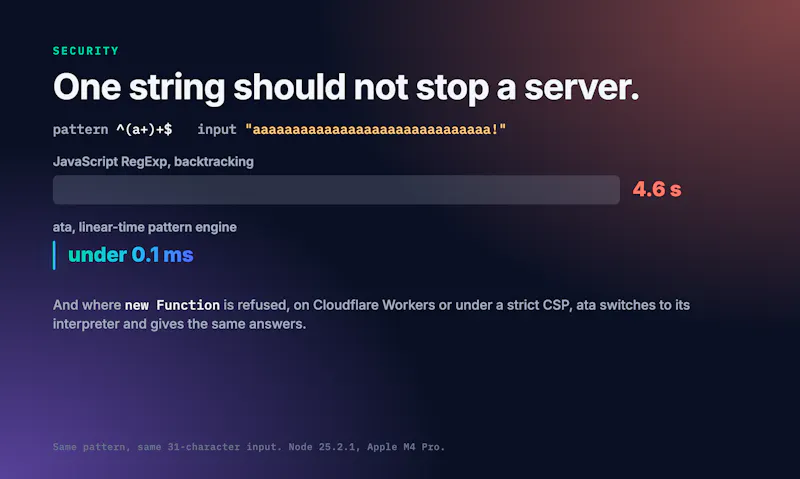Click the word 'pattern' before the regex
800x479 pixels.
point(81,130)
